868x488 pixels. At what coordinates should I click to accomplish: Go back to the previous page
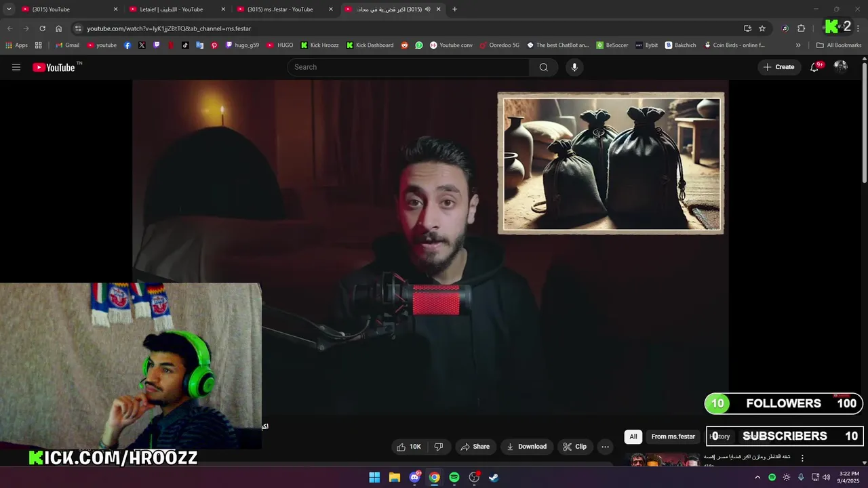[x=9, y=28]
